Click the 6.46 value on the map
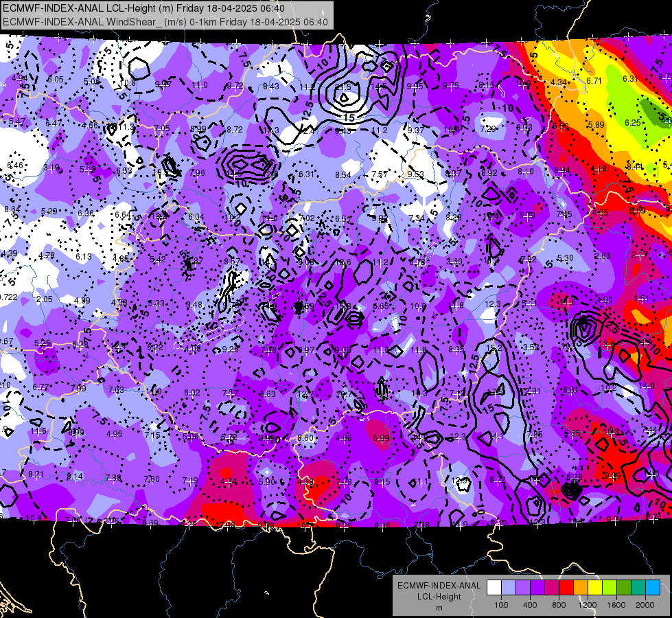The image size is (672, 618). 15,165
